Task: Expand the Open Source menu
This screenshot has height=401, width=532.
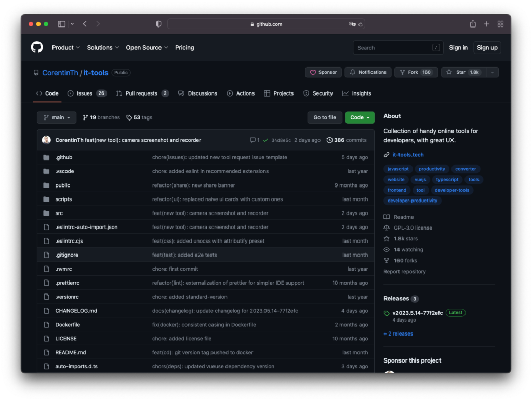Action: pos(147,47)
